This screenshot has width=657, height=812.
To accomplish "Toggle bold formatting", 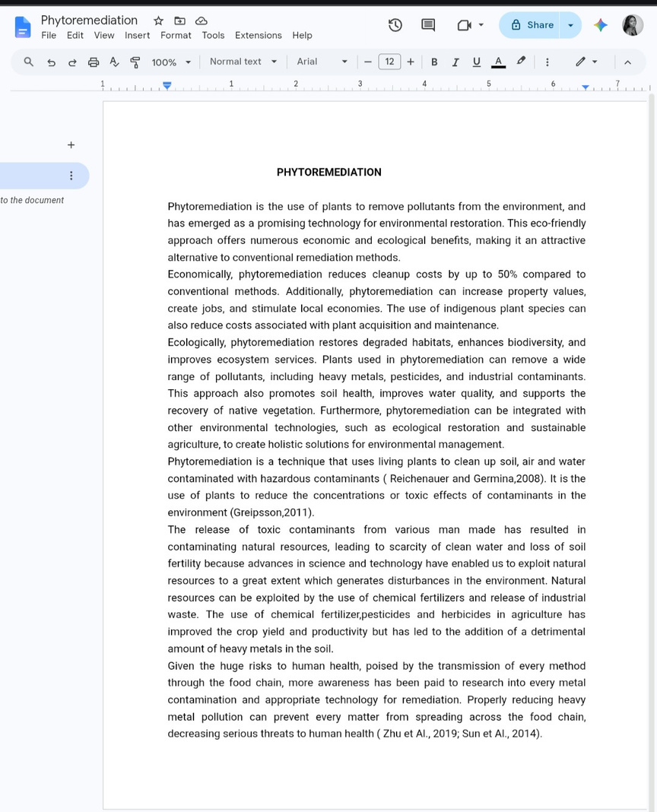I will coord(434,62).
